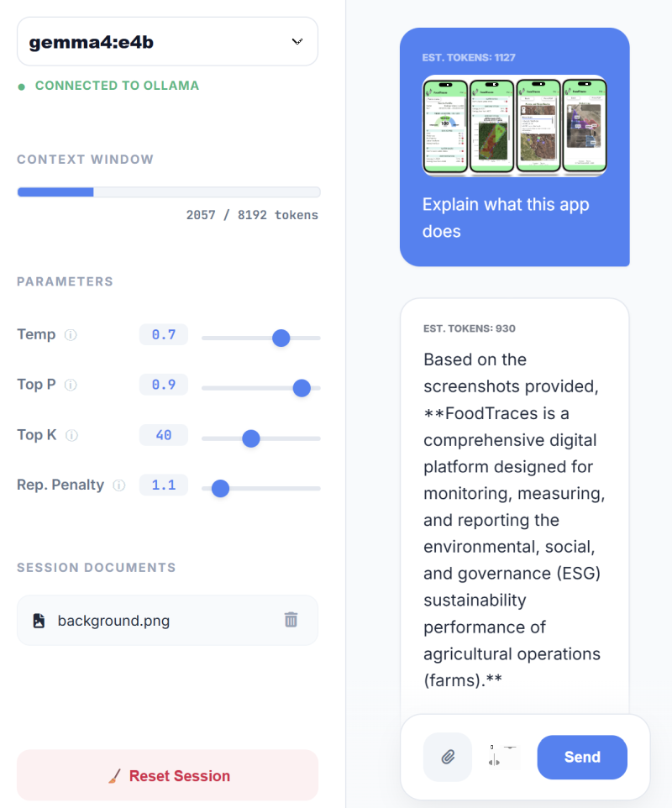Click the Rep. Penalty slider handle
Viewport: 672px width, 808px height.
(220, 488)
